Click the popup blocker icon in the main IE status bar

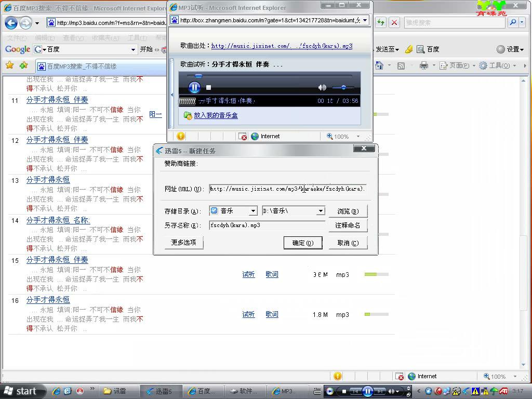coord(400,376)
